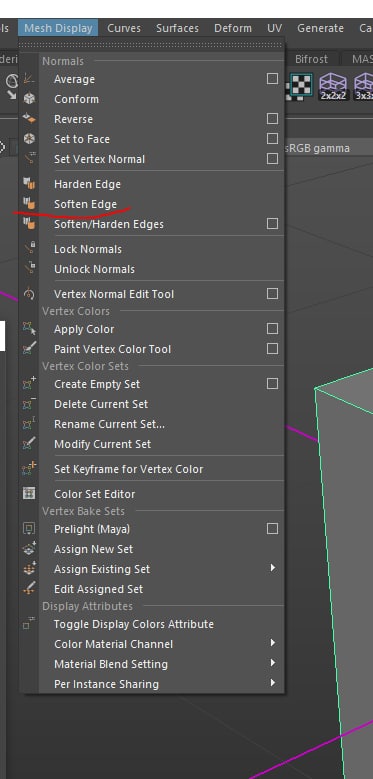This screenshot has height=779, width=373.
Task: Click the Rename Current Set icon
Action: pyautogui.click(x=29, y=424)
